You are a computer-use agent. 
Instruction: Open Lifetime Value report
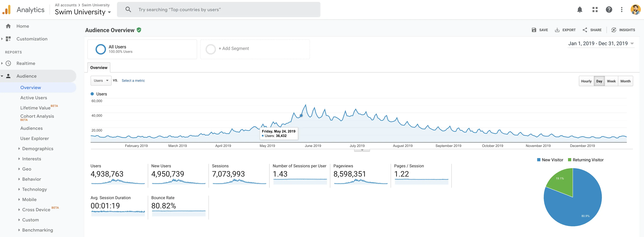coord(35,108)
